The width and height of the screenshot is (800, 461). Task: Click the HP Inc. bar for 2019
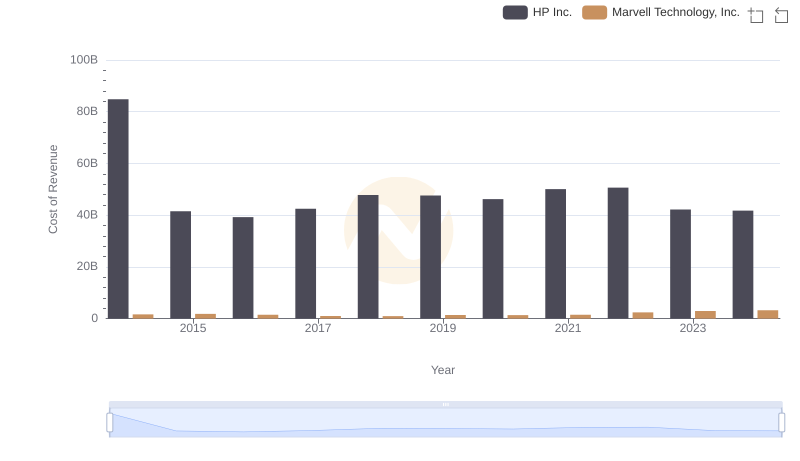pyautogui.click(x=431, y=257)
